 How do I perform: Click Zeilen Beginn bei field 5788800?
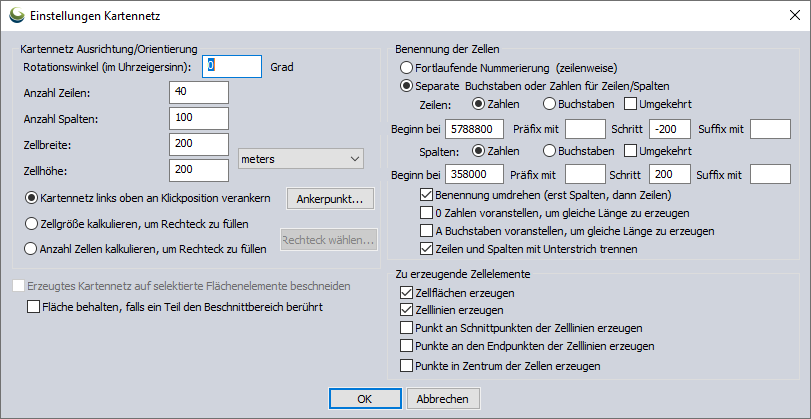tap(474, 129)
